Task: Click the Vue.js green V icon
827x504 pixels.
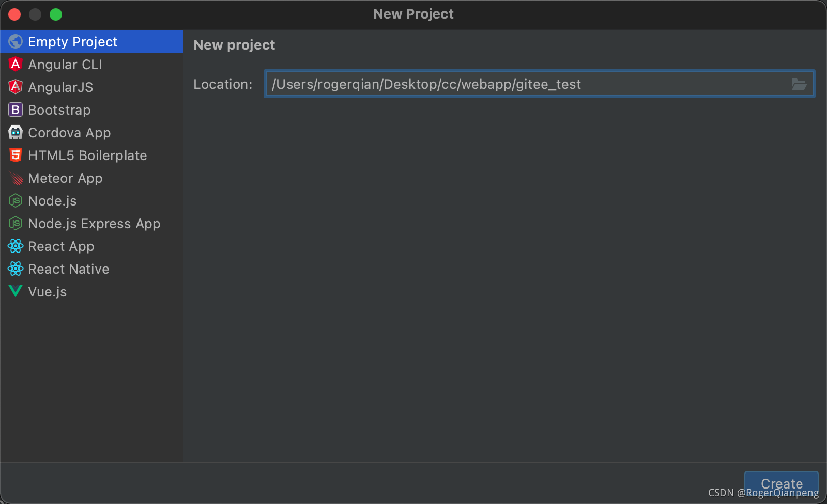Action: 16,291
